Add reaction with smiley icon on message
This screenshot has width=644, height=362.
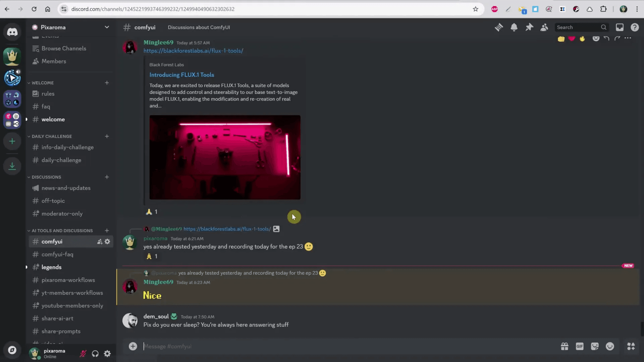(x=596, y=38)
